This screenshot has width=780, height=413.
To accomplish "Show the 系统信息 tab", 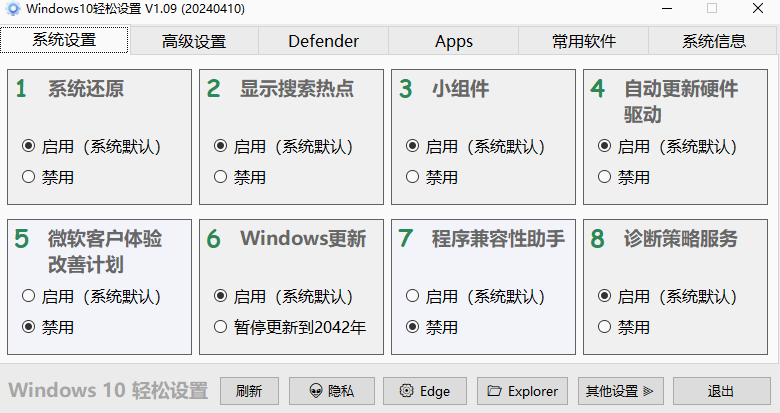I will [x=714, y=41].
